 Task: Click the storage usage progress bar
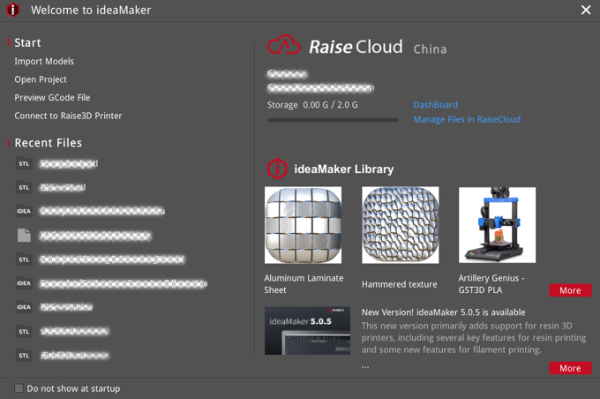[333, 120]
